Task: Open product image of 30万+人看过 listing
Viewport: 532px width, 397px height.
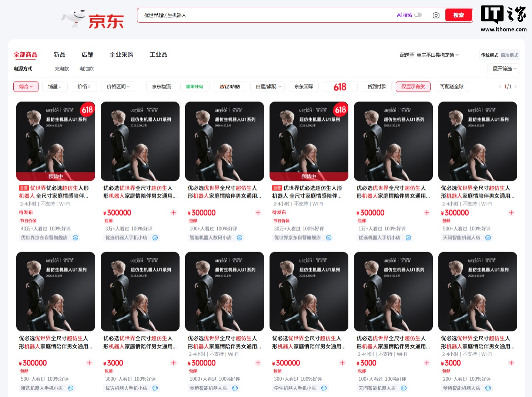Action: [309, 141]
